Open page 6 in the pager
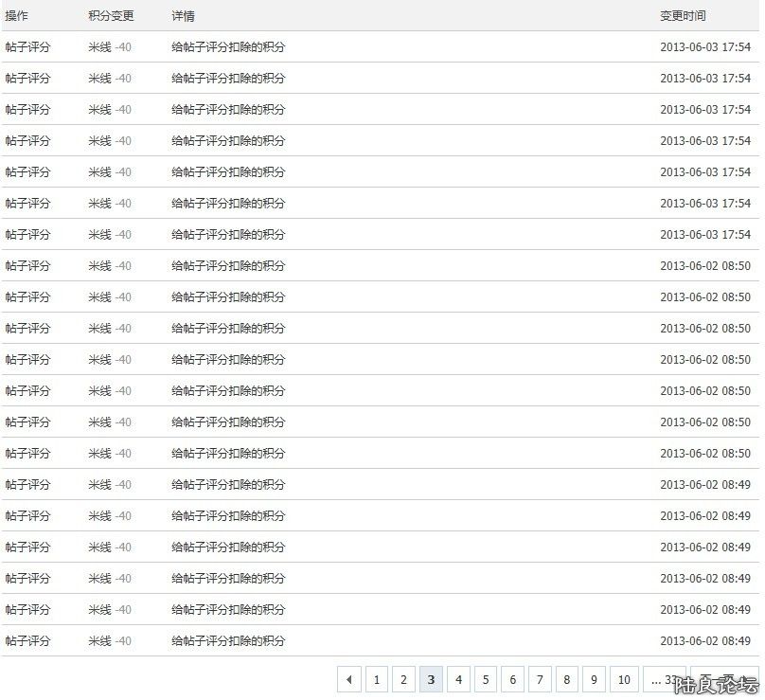Image resolution: width=765 pixels, height=700 pixels. tap(512, 679)
